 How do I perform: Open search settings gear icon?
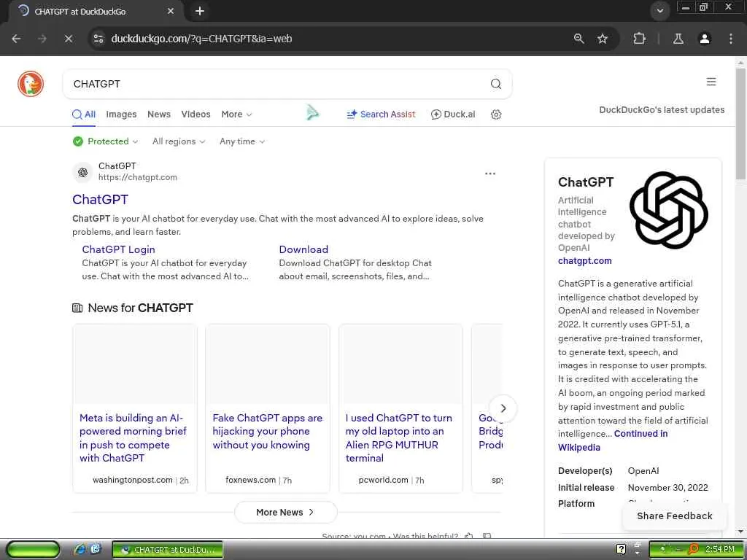pos(496,114)
